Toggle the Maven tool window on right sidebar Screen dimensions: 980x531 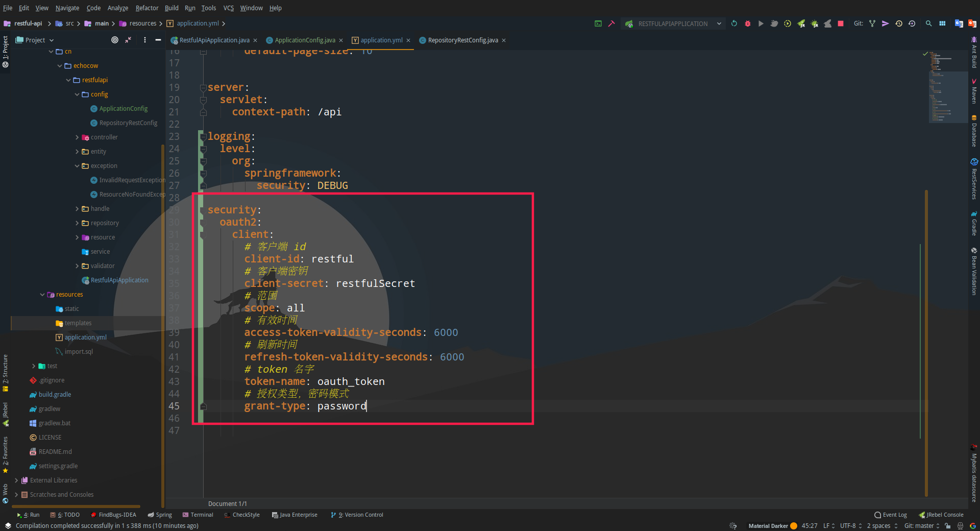(974, 92)
